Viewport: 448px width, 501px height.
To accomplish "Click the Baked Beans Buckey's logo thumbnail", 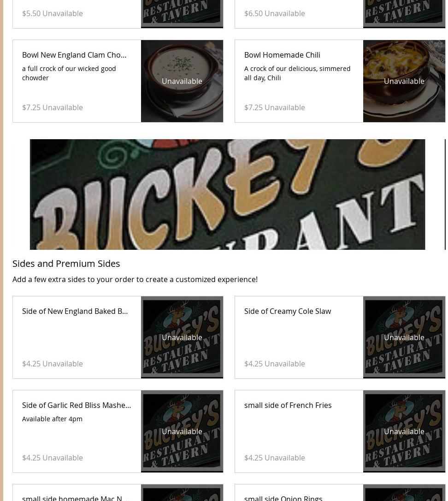I will 182,337.
